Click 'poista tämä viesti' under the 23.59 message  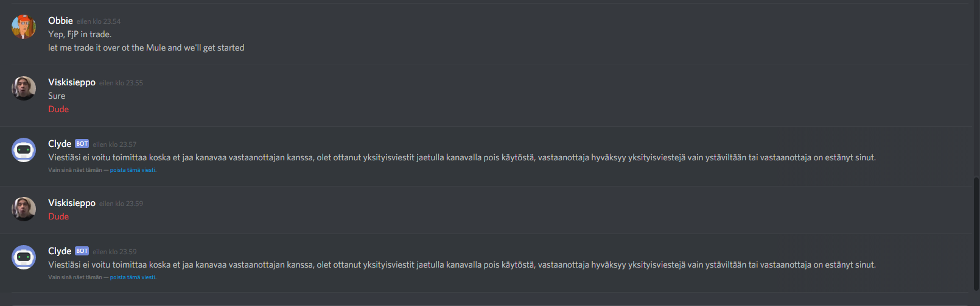[133, 277]
